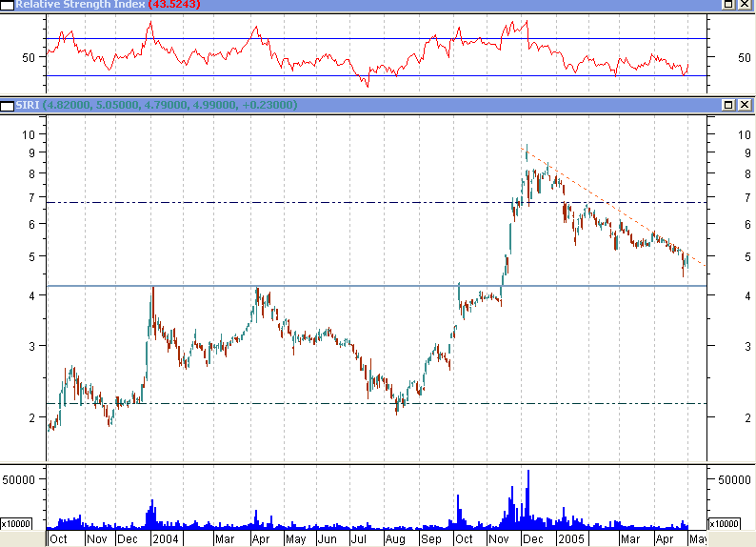Screen dimensions: 756x547
Task: Click the 50000 volume label on left axis
Action: [19, 479]
